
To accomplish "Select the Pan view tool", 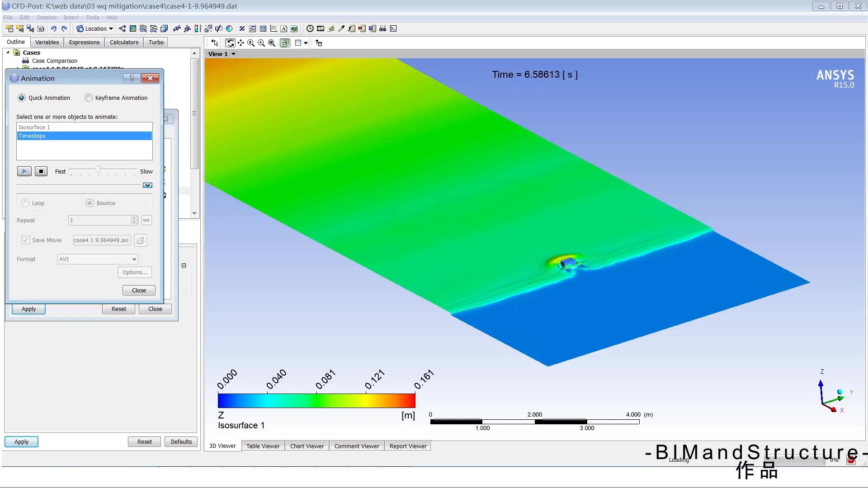I will [x=241, y=43].
